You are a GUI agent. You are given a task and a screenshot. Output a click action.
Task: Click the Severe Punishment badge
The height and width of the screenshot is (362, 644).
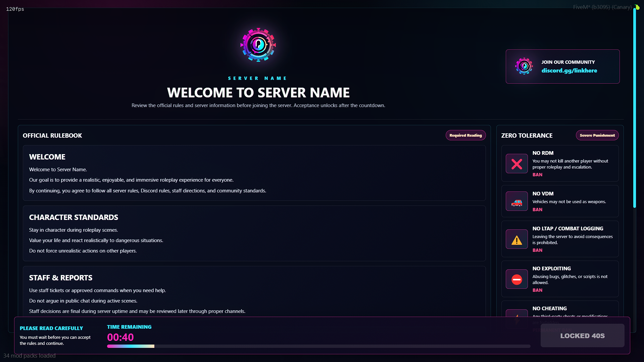pyautogui.click(x=597, y=135)
